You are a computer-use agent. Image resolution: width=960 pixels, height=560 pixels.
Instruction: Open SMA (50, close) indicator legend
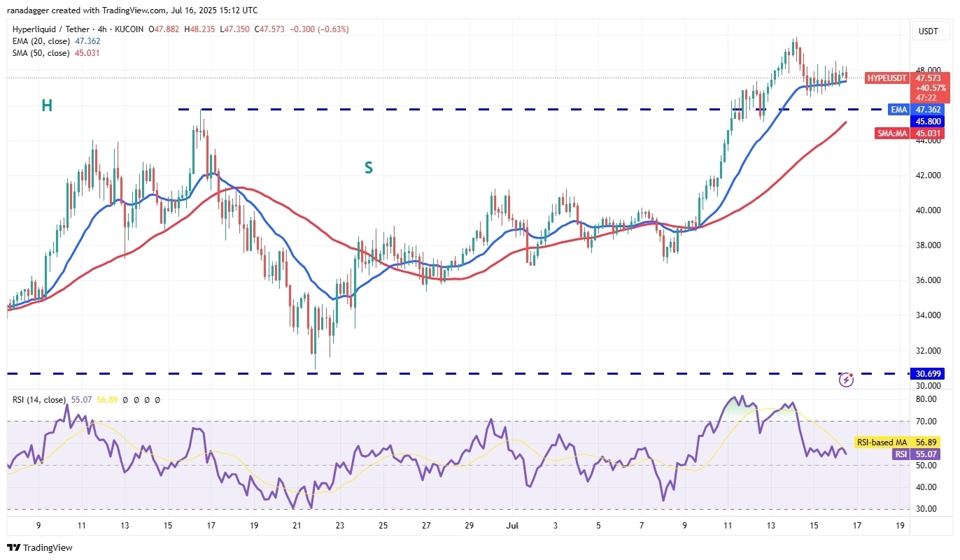click(x=40, y=53)
